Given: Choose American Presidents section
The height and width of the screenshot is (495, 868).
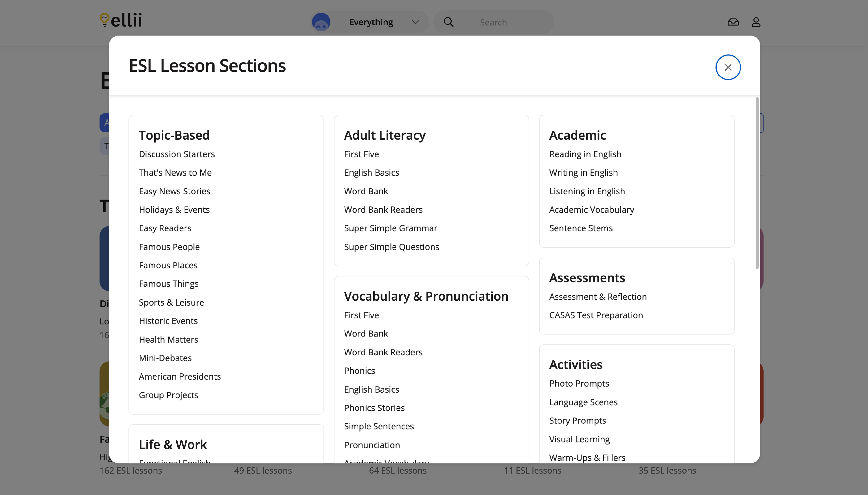Looking at the screenshot, I should pos(180,376).
